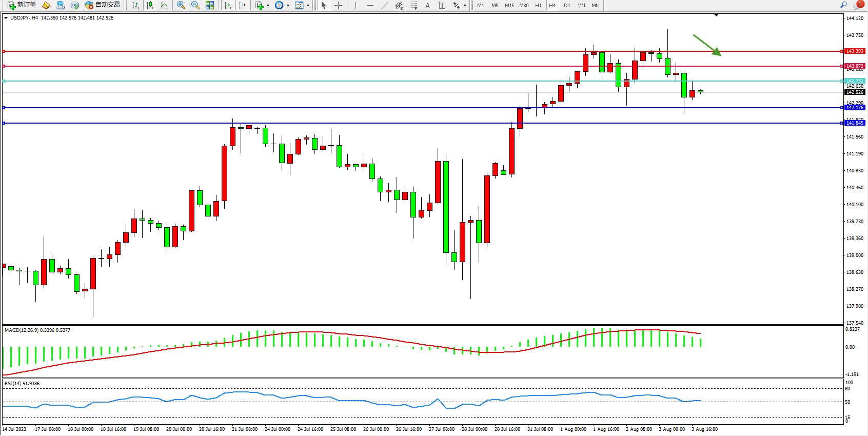Open the periodicity clock dropdown arrow
The height and width of the screenshot is (436, 868).
[288, 6]
